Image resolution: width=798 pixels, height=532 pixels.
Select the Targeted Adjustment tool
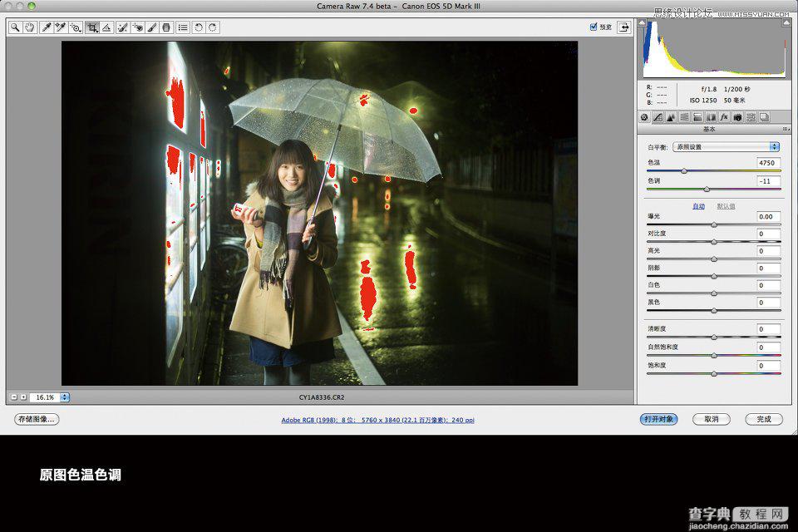(x=76, y=27)
